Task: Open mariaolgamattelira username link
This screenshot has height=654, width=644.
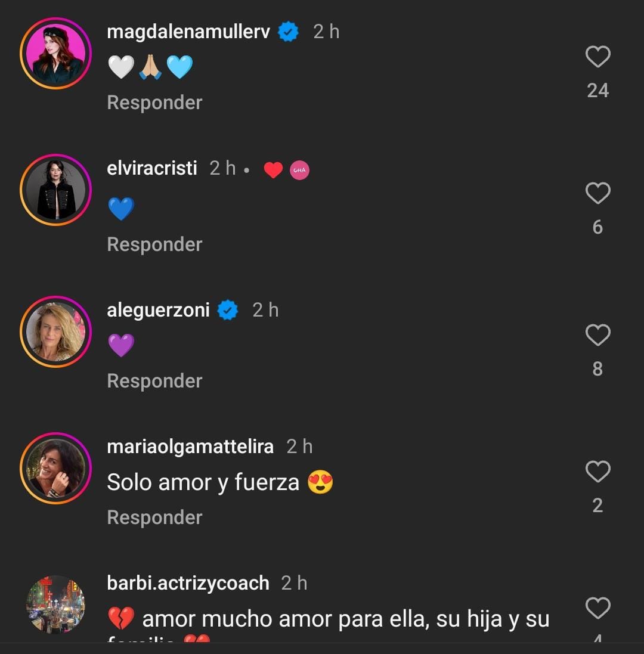Action: point(190,447)
